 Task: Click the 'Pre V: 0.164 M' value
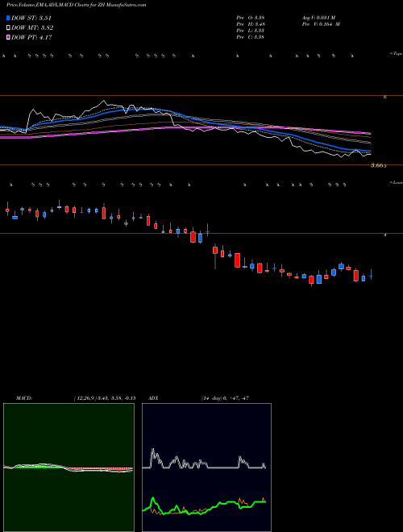coord(320,24)
